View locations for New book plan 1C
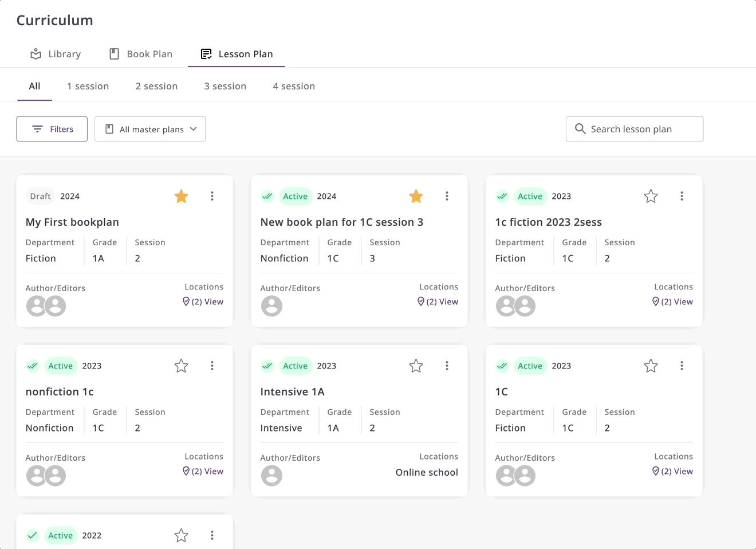Image resolution: width=756 pixels, height=549 pixels. click(438, 302)
